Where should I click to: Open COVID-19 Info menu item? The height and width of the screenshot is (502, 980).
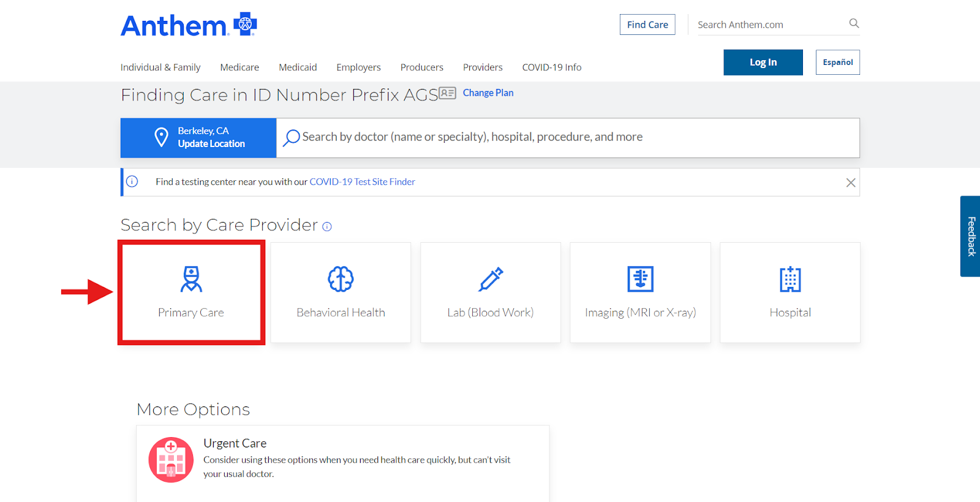coord(552,67)
